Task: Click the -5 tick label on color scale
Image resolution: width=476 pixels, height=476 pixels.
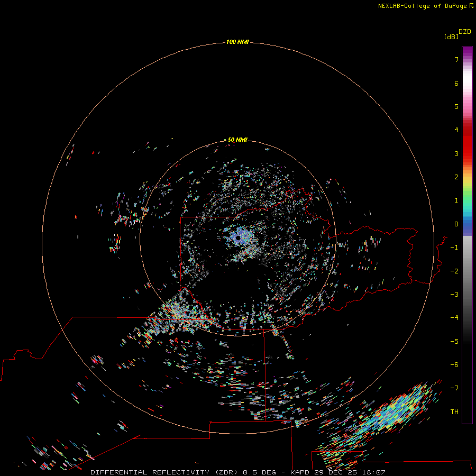Action: (454, 342)
